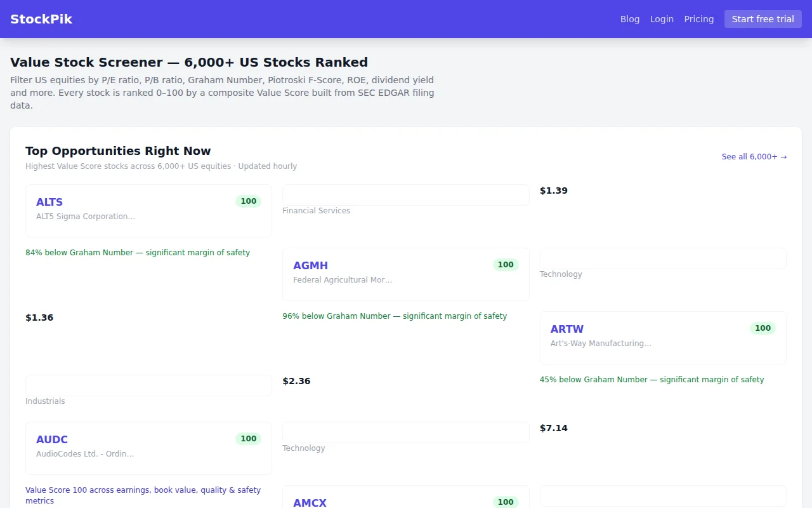Image resolution: width=812 pixels, height=508 pixels.
Task: Click the Highest Value Score stocks subtitle
Action: (161, 166)
